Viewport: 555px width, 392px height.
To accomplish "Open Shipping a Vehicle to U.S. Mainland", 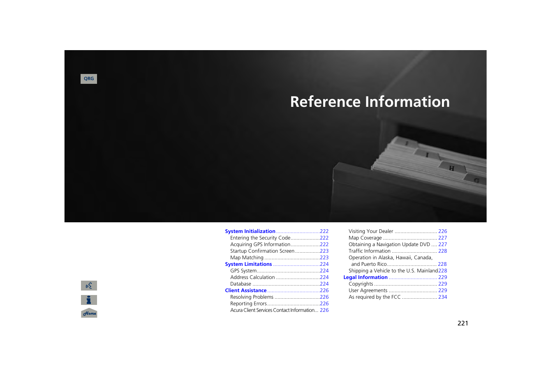I will pyautogui.click(x=398, y=271).
